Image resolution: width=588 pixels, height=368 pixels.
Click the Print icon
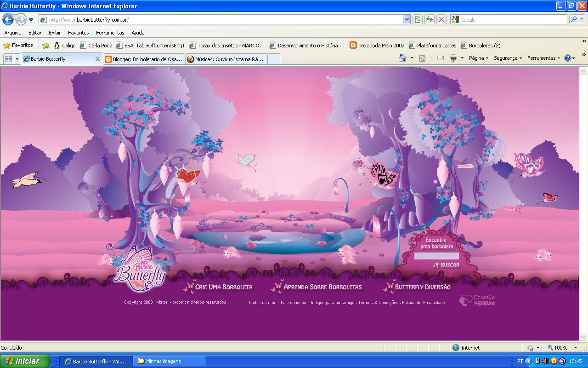click(x=453, y=58)
